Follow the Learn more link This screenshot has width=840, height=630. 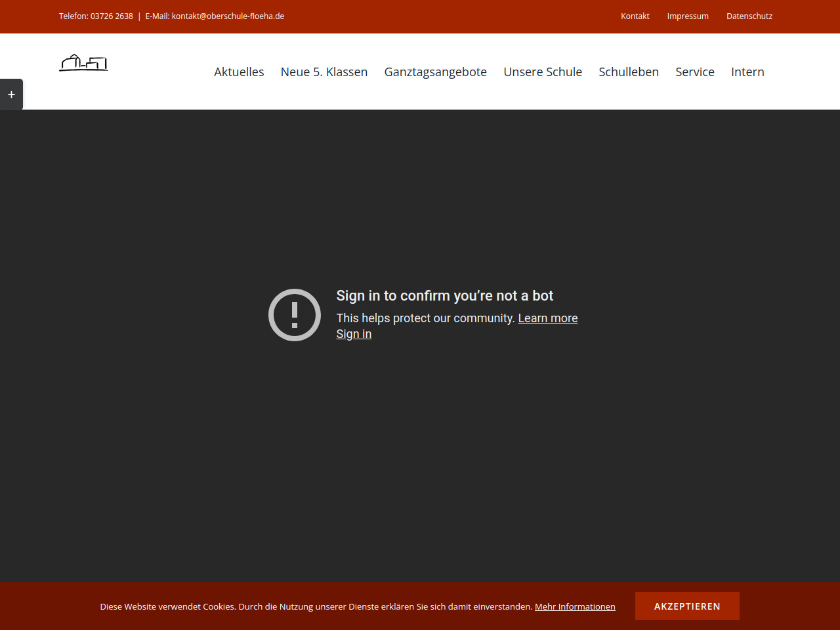tap(547, 318)
